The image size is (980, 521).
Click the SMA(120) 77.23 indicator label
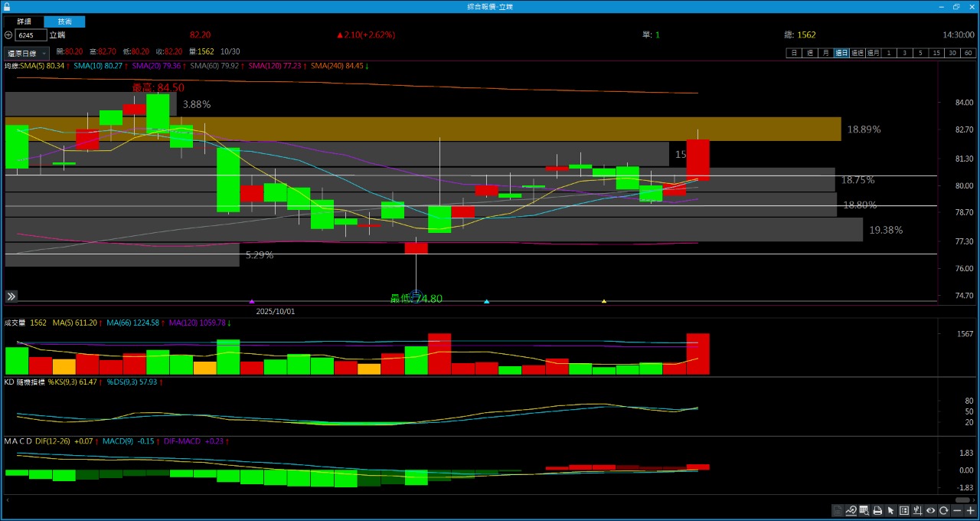(276, 66)
